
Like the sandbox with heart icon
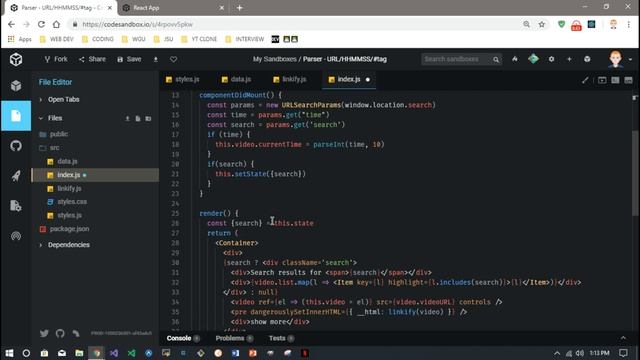click(173, 60)
